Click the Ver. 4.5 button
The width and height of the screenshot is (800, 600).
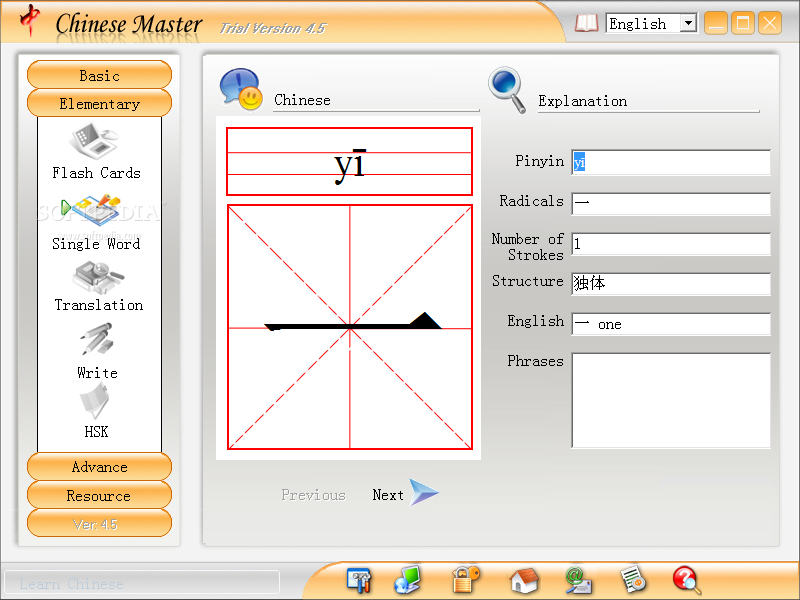point(99,523)
